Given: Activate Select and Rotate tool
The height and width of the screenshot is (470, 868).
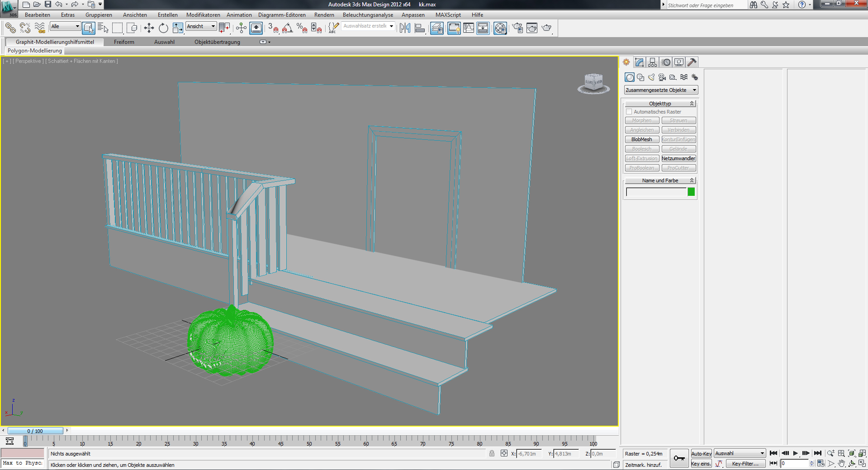Looking at the screenshot, I should pos(163,28).
